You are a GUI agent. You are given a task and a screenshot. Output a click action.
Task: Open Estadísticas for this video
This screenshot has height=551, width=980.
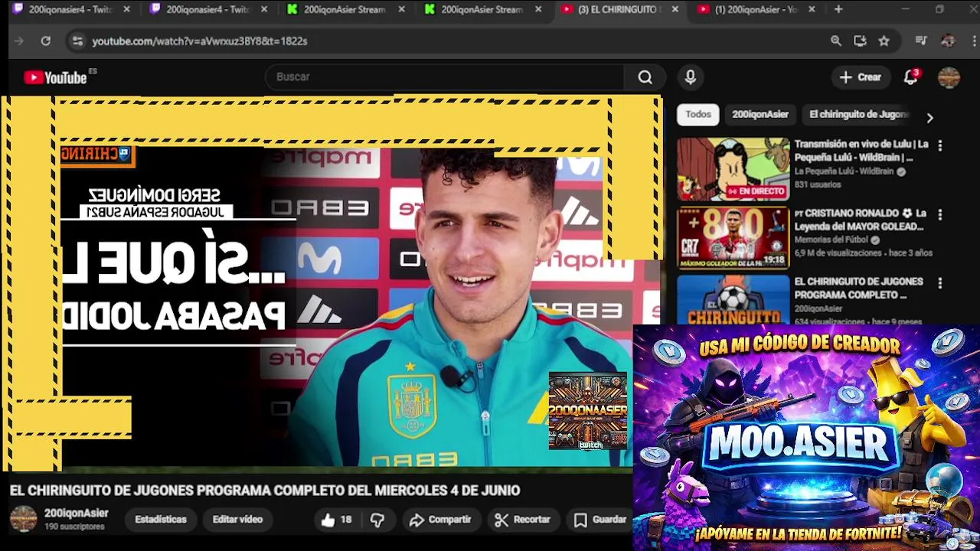click(x=161, y=520)
